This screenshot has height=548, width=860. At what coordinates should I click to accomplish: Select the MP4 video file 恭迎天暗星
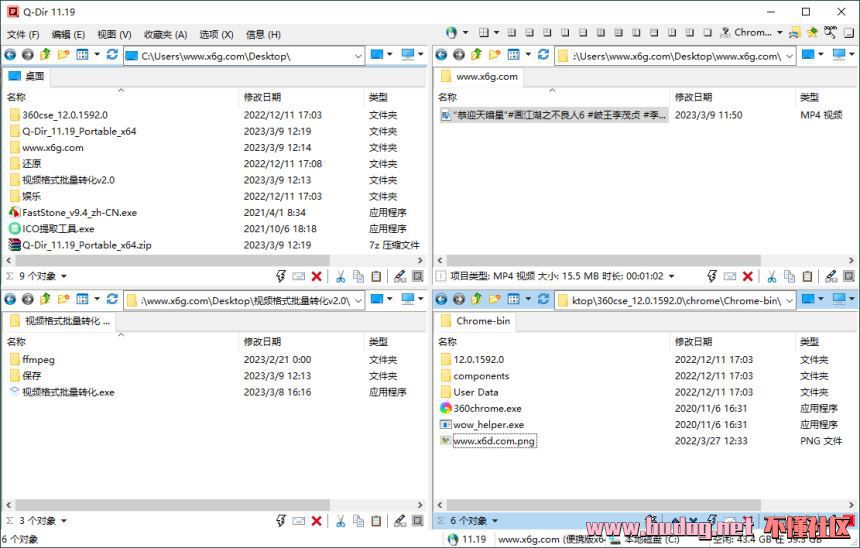point(554,115)
